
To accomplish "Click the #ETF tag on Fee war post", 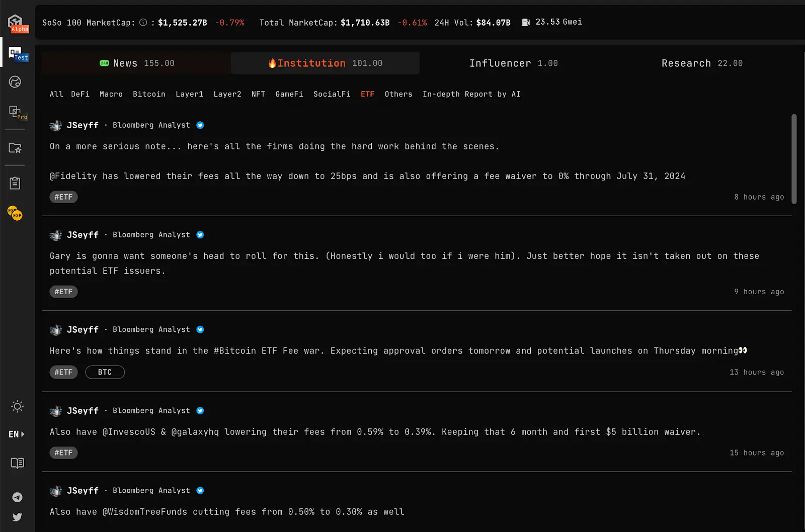I will point(63,372).
